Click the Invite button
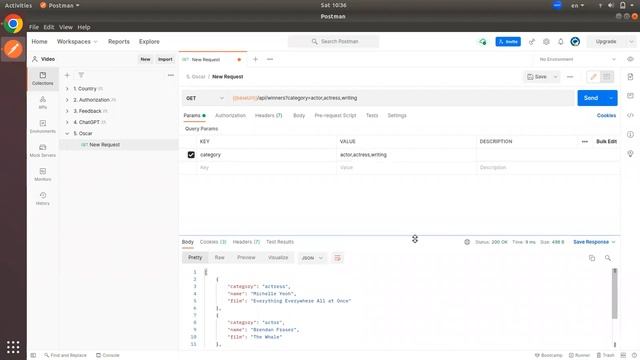640x360 pixels. (x=508, y=42)
